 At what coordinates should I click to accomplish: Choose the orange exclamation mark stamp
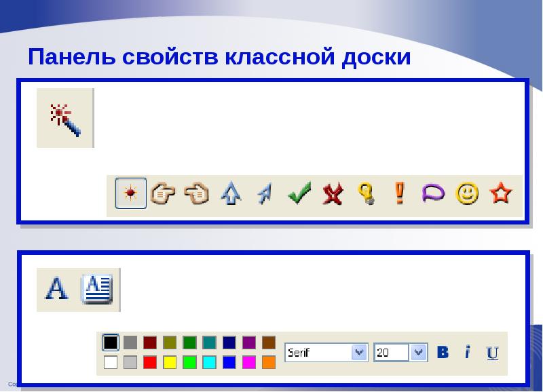click(400, 194)
